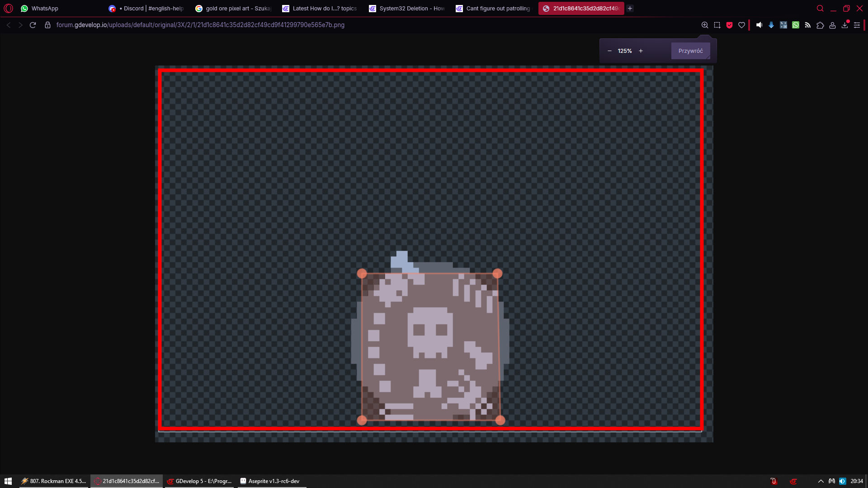868x488 pixels.
Task: Click the Pocket save extension icon
Action: [x=729, y=25]
